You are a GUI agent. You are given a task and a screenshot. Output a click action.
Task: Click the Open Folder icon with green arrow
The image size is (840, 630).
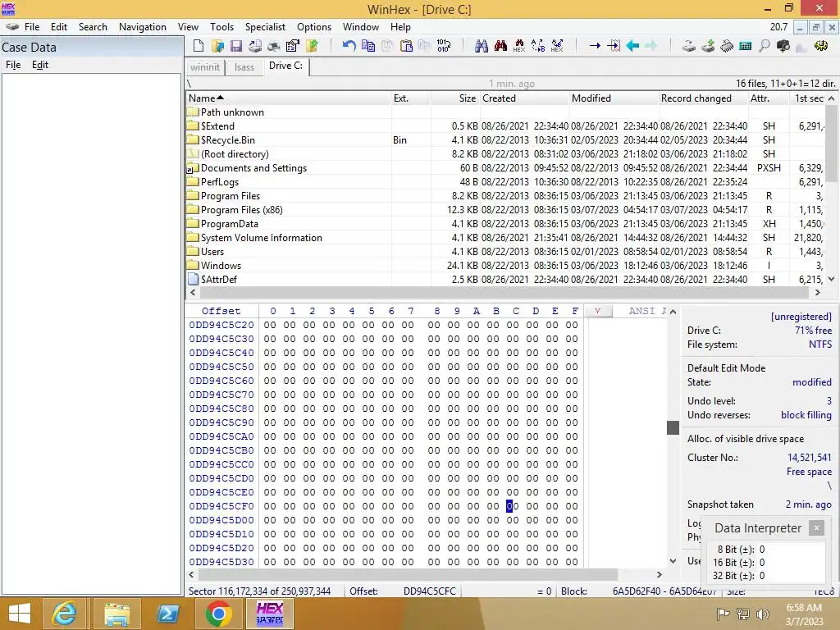click(312, 46)
